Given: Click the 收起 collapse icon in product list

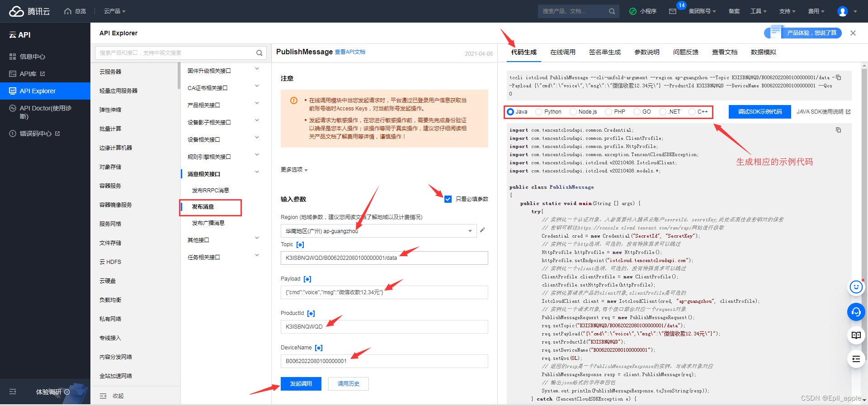Looking at the screenshot, I should [x=103, y=396].
